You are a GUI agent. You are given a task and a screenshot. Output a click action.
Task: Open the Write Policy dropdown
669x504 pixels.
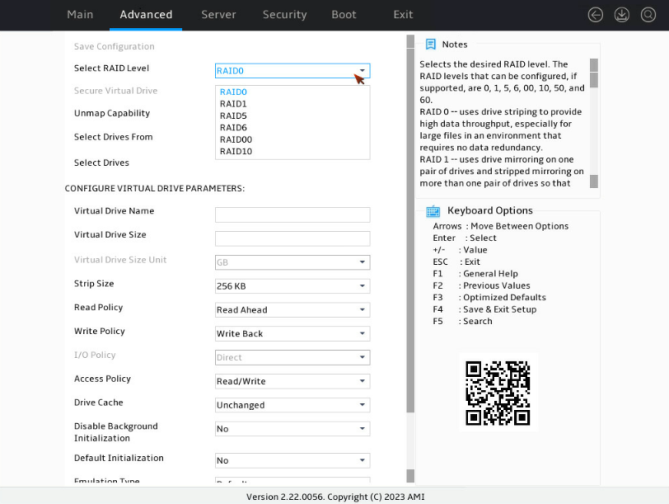[x=292, y=334]
